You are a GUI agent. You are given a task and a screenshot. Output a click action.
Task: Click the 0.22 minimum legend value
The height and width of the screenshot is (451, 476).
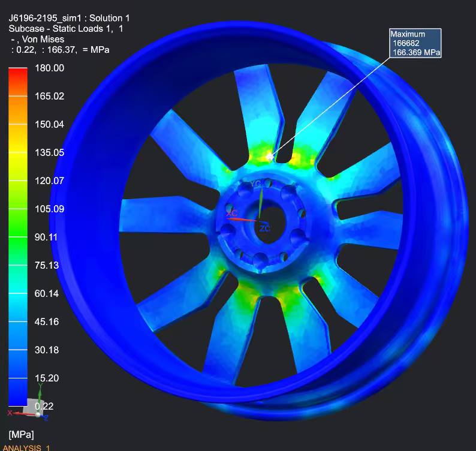click(x=44, y=406)
